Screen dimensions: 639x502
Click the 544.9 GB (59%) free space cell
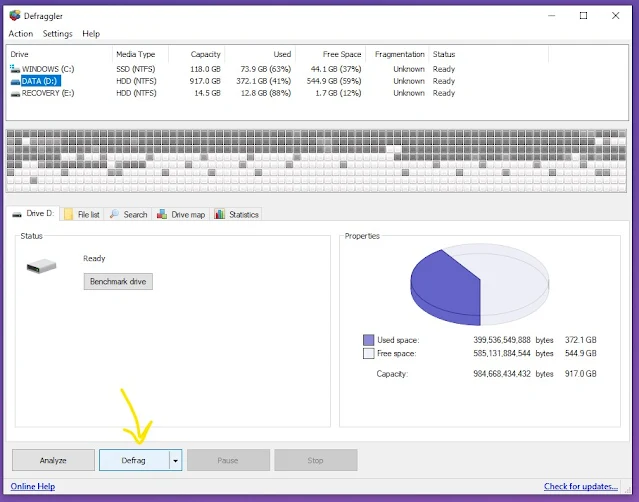pos(334,81)
